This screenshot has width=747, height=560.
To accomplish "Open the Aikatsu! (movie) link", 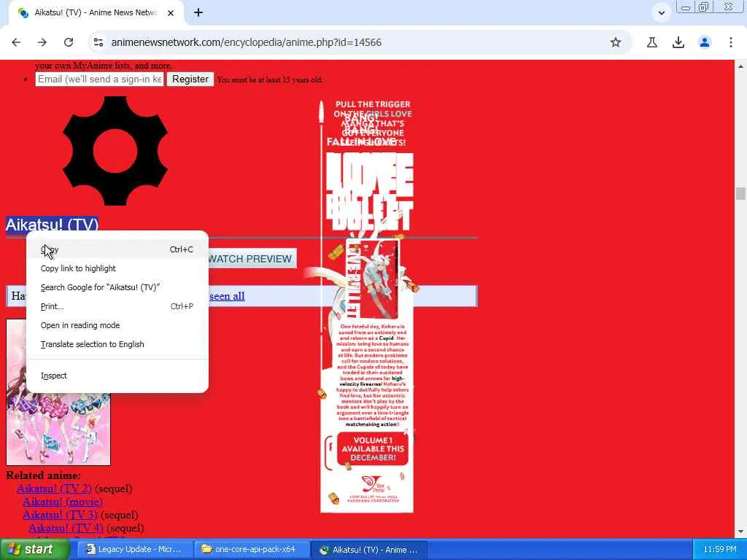I will click(x=63, y=502).
